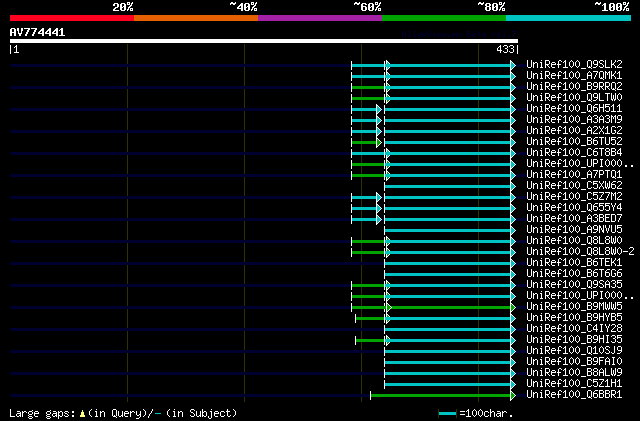Open the UniRef100_C5Z1H1 label
The height and width of the screenshot is (421, 640).
574,384
